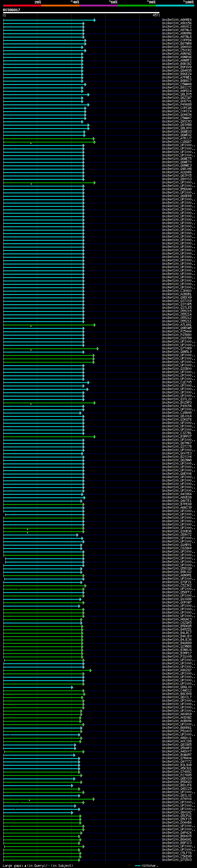Select label UniRef100_Q8LDY5
The image size is (197, 868).
tap(176, 94)
